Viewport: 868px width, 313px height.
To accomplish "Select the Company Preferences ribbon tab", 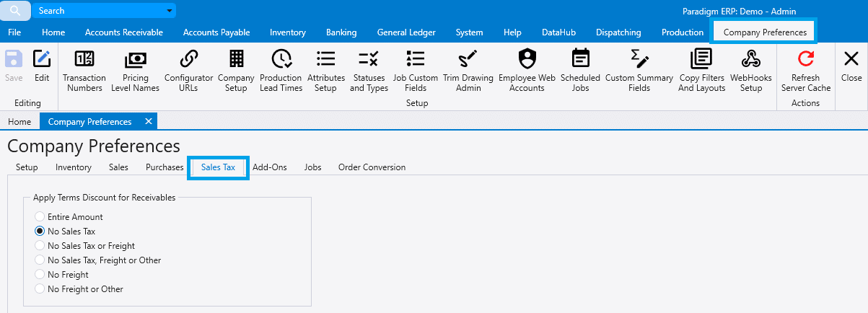I will pyautogui.click(x=765, y=32).
